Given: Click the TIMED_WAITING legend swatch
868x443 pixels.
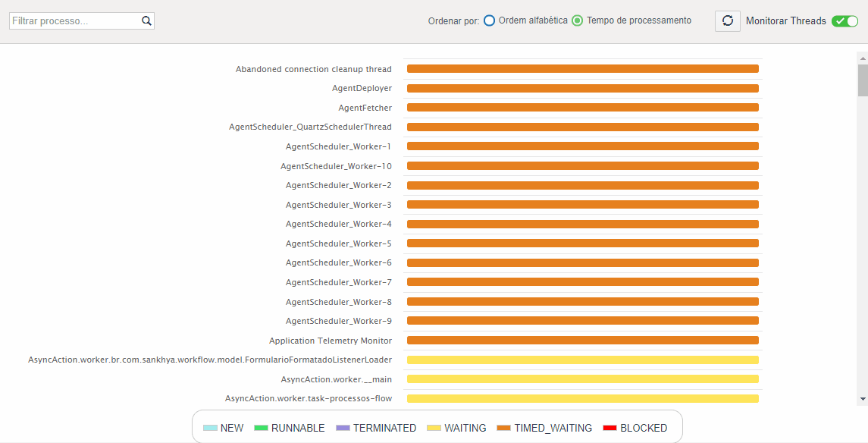Looking at the screenshot, I should tap(504, 428).
